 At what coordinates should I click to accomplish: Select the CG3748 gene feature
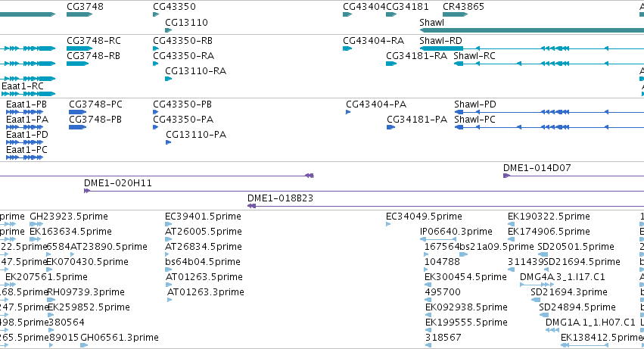79,14
